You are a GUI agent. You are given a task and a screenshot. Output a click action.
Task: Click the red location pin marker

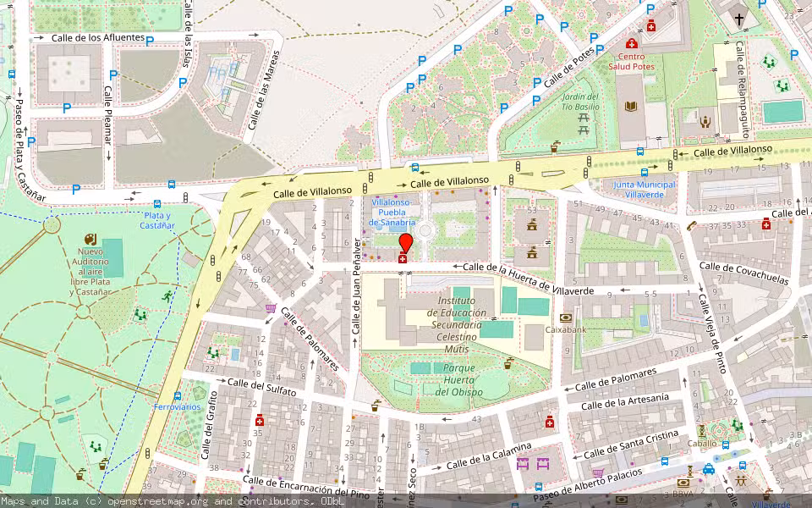(x=405, y=244)
